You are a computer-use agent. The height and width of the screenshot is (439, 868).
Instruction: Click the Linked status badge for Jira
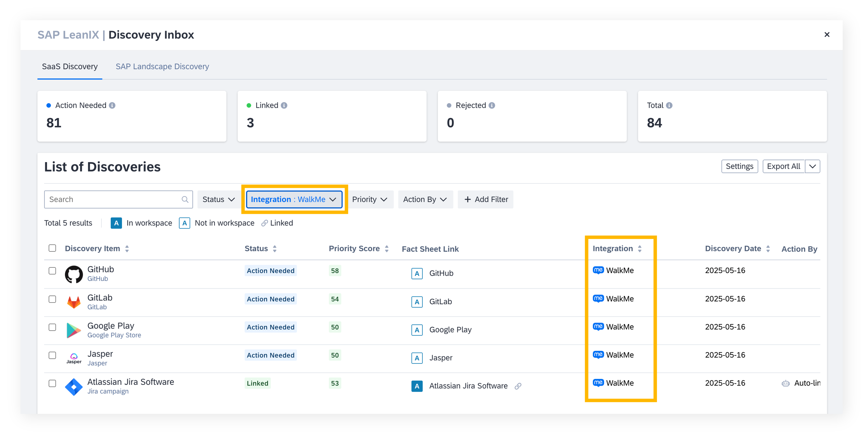point(257,383)
